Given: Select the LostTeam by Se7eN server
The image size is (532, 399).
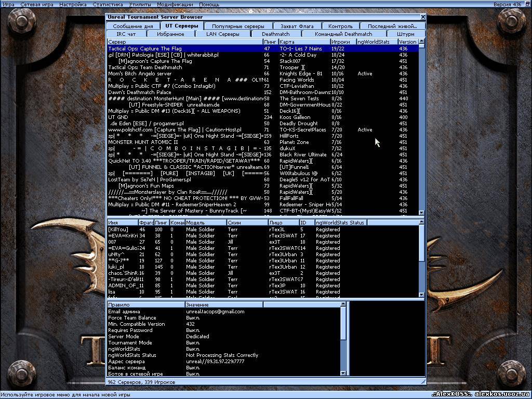Looking at the screenshot, I should [263, 179].
